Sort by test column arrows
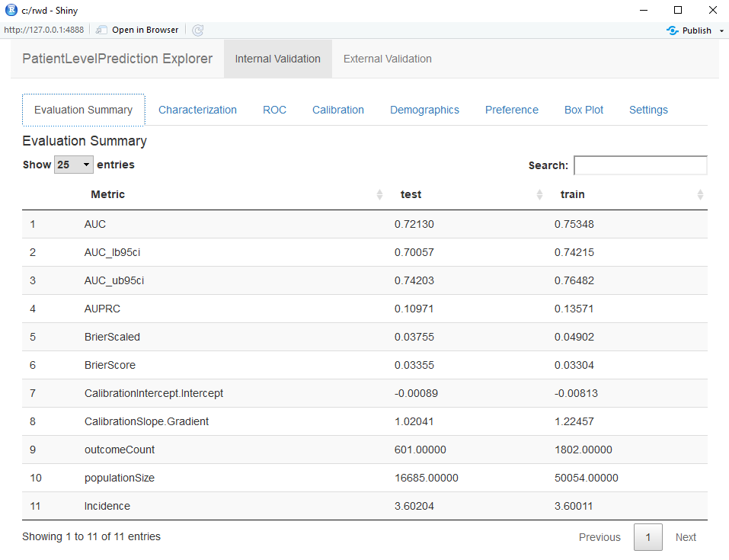 [x=539, y=194]
